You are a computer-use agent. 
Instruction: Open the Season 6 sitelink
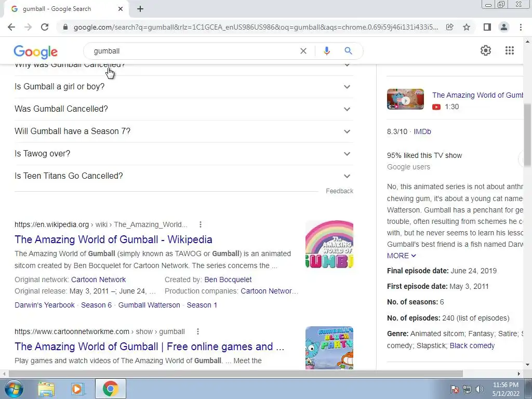coord(96,305)
